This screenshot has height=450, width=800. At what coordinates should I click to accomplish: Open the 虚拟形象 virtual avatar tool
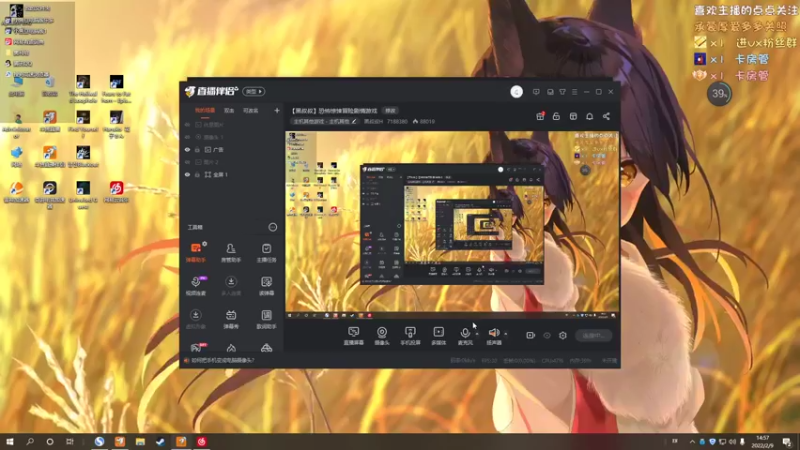pos(195,319)
